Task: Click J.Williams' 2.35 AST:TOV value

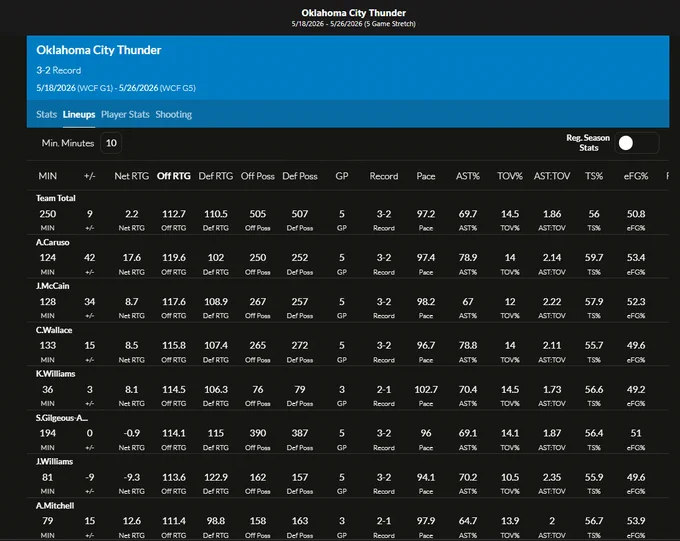Action: click(x=552, y=477)
